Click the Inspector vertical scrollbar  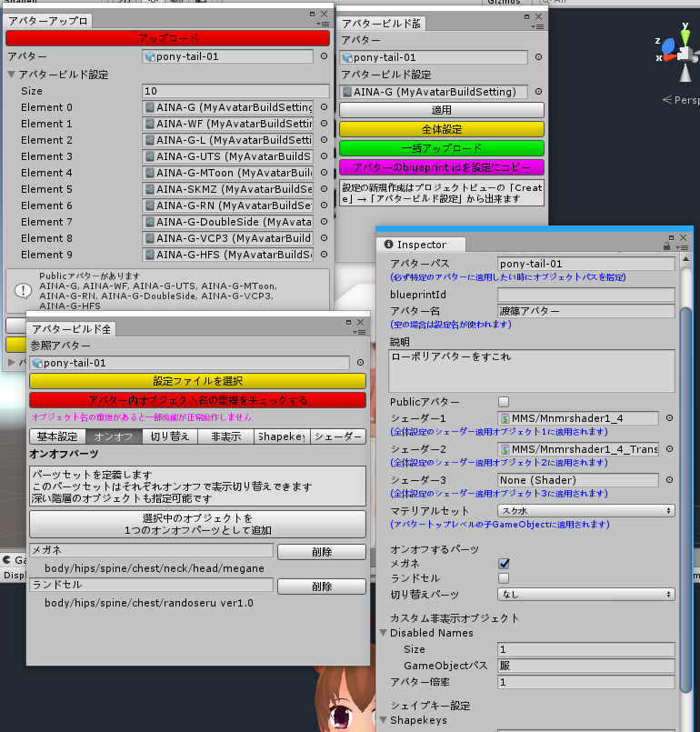[686, 409]
